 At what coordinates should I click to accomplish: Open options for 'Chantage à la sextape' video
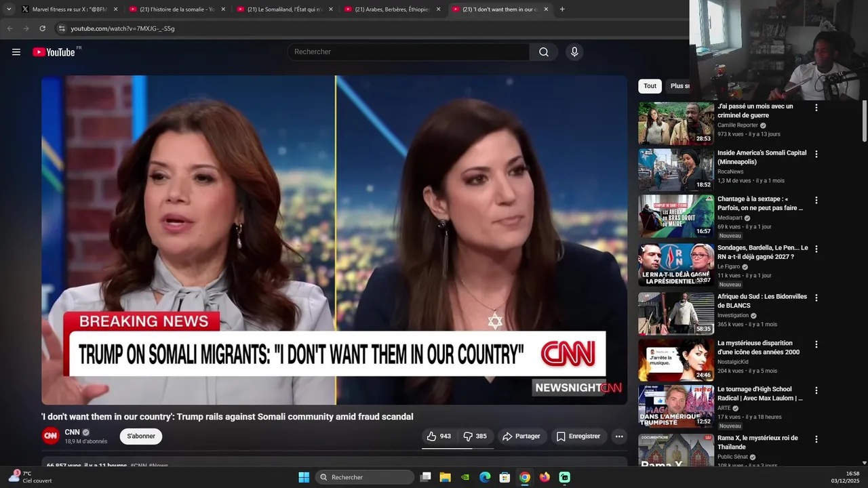click(816, 201)
